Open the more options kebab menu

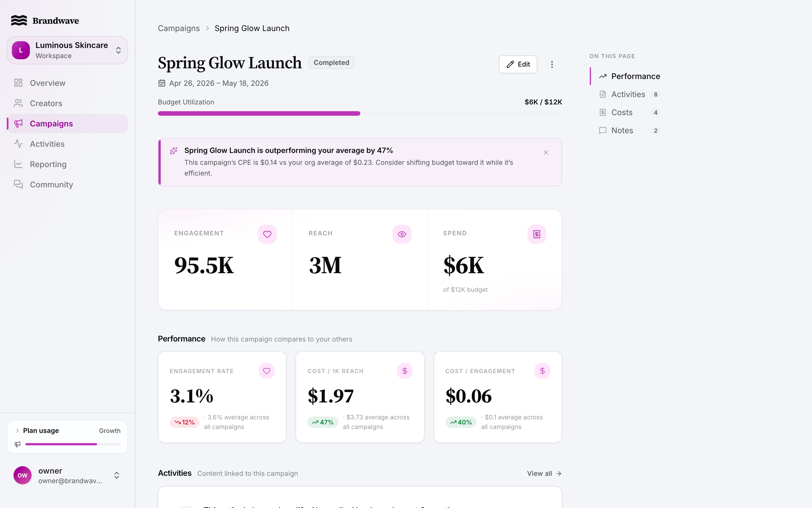[552, 64]
